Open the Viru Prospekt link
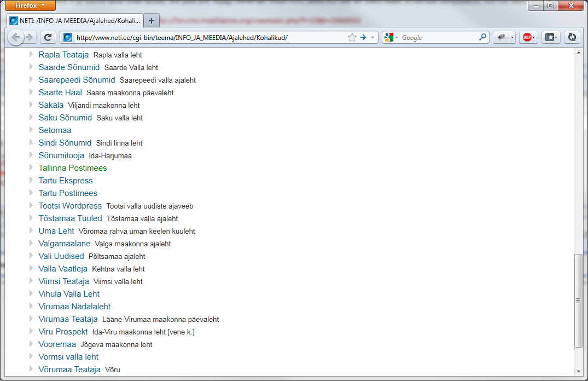The image size is (588, 381). 63,331
